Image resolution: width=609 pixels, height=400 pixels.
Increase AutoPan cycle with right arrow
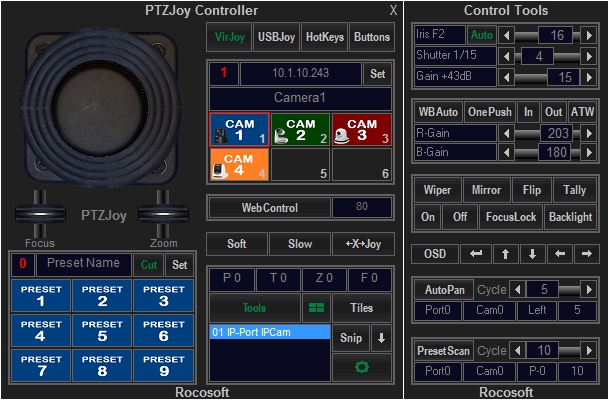point(589,290)
